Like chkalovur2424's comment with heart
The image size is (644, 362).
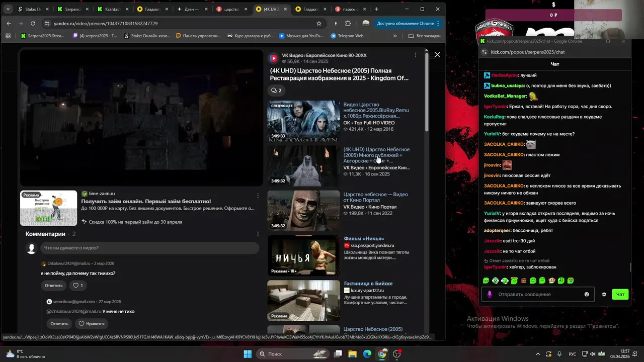point(78,286)
